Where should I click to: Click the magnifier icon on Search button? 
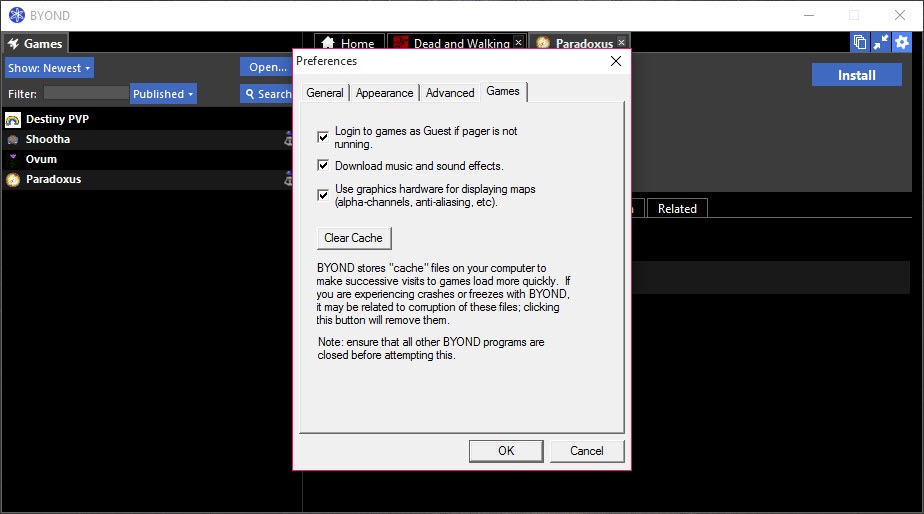pyautogui.click(x=250, y=94)
